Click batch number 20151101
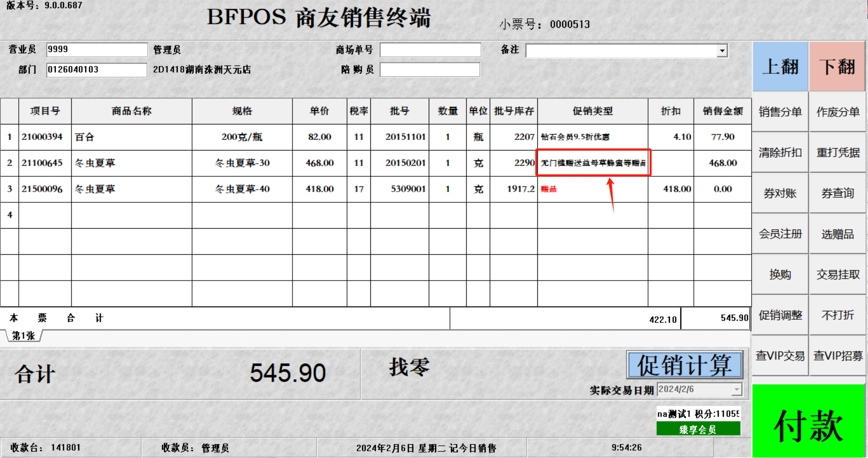The width and height of the screenshot is (868, 458). click(x=400, y=137)
